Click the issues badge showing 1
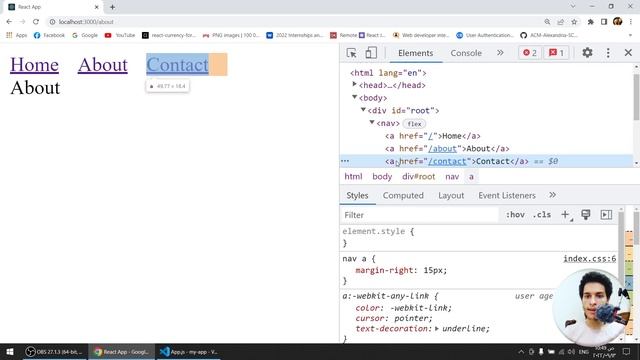Viewport: 640px width, 360px height. pyautogui.click(x=556, y=53)
